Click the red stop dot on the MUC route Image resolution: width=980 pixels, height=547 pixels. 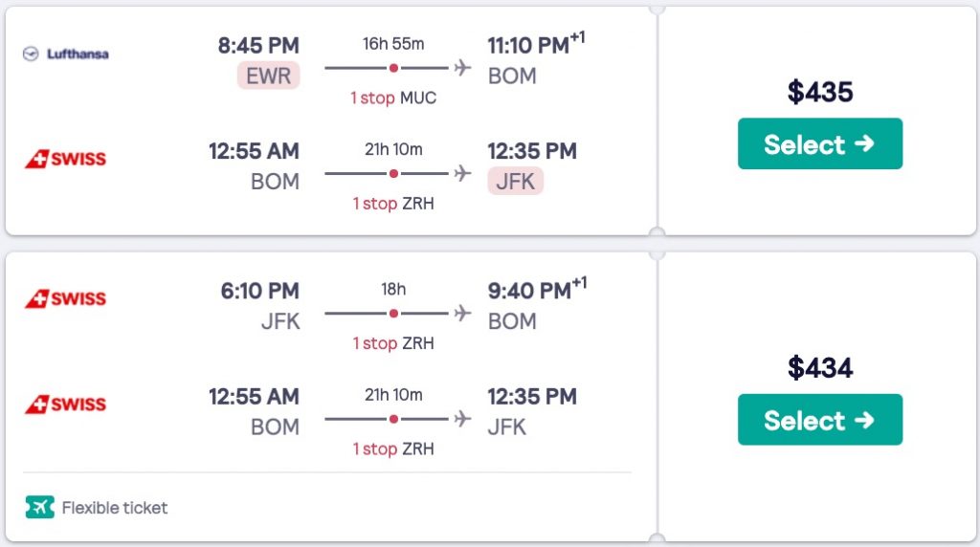tap(393, 68)
